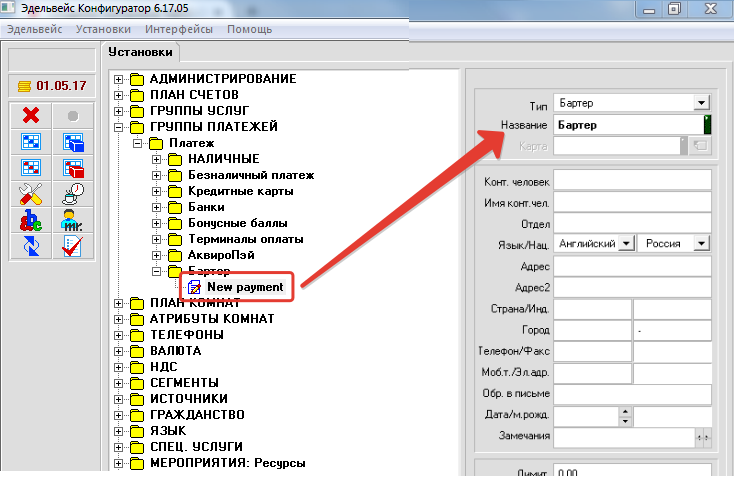
Task: Click the grid with red cube icon
Action: point(72,168)
